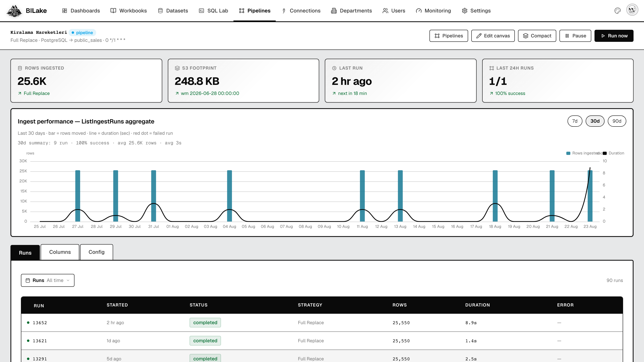
Task: Click the pipeline status badge
Action: pyautogui.click(x=82, y=32)
